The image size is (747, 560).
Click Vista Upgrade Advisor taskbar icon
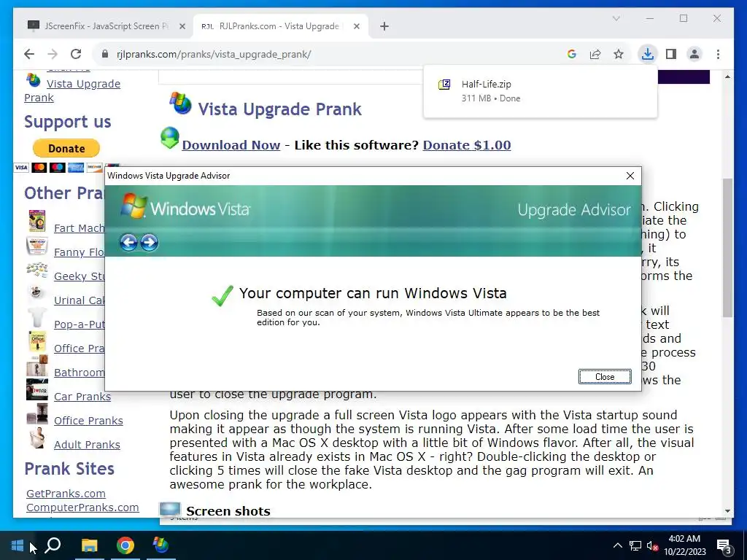[161, 545]
